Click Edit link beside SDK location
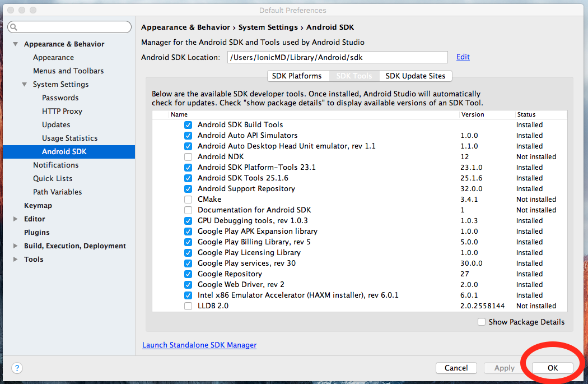This screenshot has width=588, height=384. (x=463, y=57)
